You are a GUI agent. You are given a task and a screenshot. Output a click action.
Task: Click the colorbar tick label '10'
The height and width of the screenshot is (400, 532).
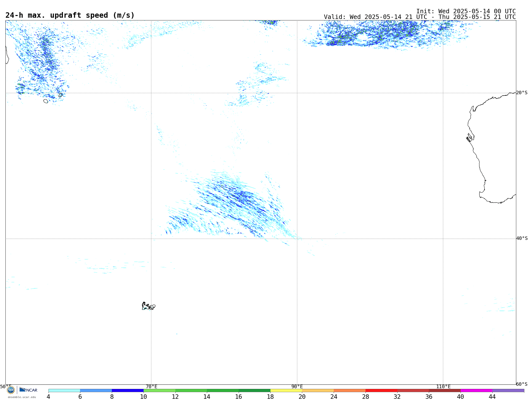[144, 397]
